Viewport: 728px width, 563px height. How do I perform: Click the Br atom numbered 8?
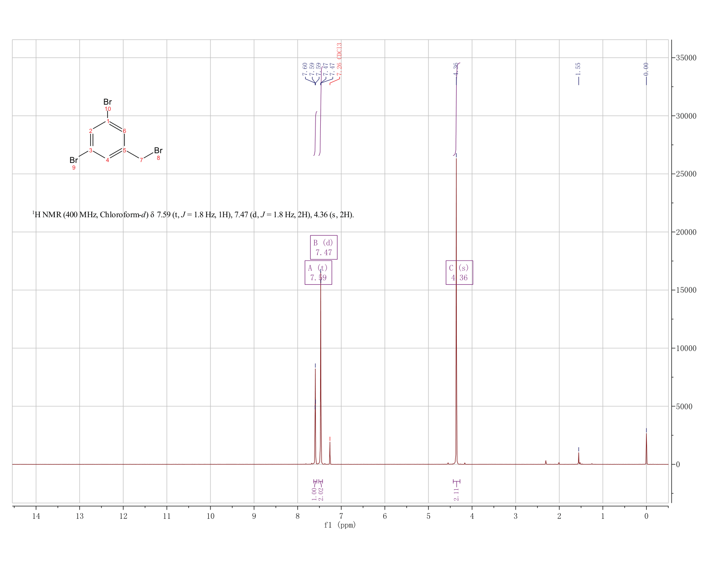[158, 151]
